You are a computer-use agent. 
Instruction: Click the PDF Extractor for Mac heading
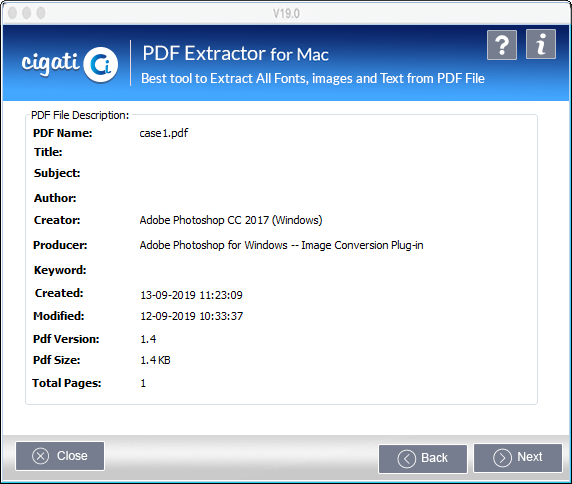click(x=236, y=54)
